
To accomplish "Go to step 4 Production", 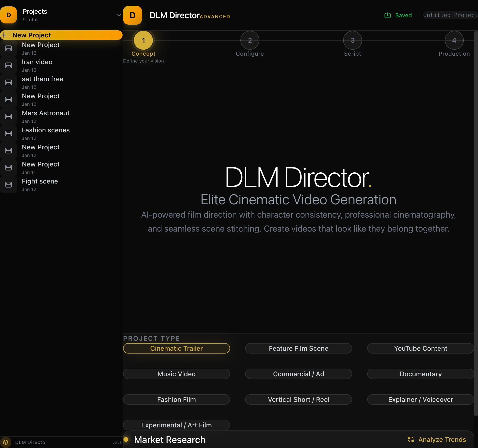I will pyautogui.click(x=454, y=40).
